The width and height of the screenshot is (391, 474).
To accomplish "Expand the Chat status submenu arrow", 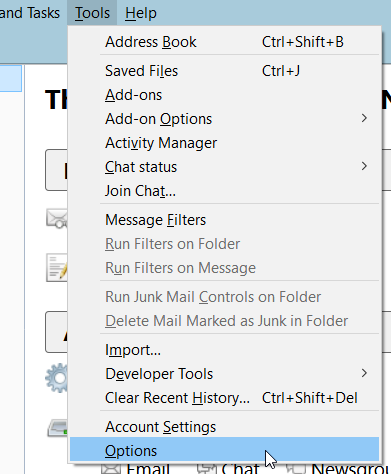I will 364,166.
